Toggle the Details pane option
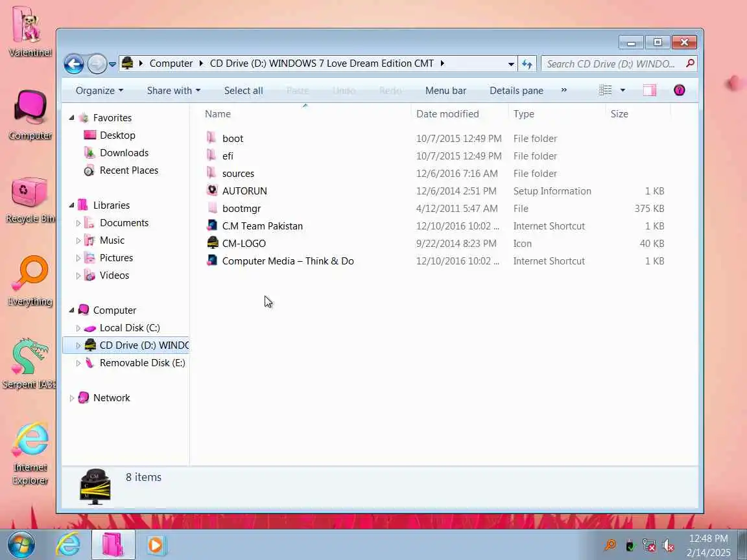This screenshot has height=560, width=747. coord(516,91)
